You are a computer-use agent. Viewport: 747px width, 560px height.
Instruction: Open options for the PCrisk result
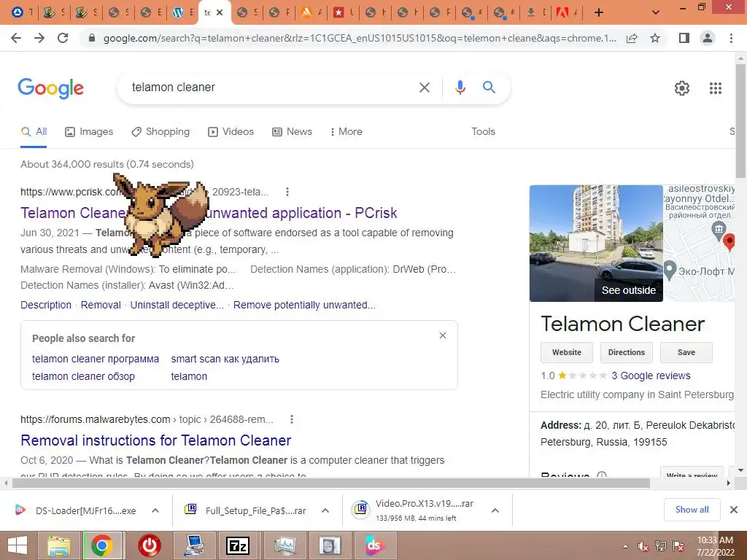(x=287, y=192)
